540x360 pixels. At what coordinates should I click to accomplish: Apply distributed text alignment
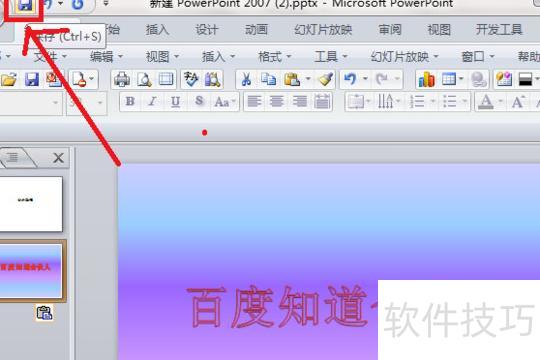click(322, 102)
